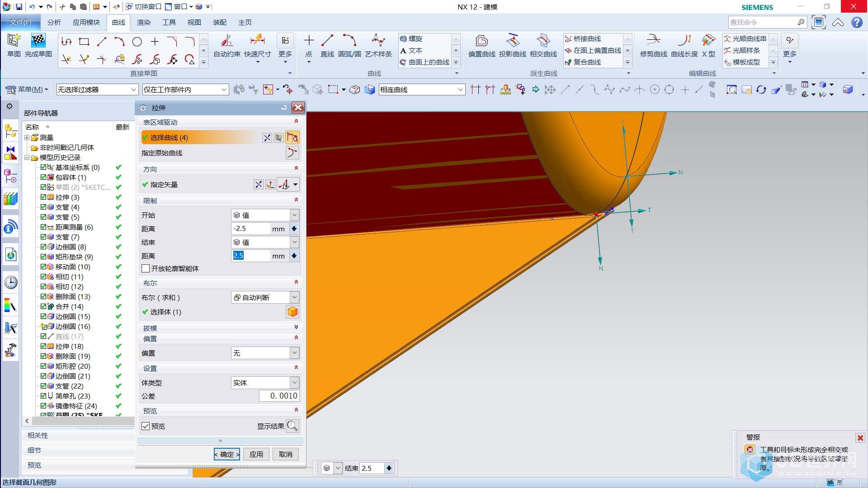The image size is (868, 488).
Task: Click the Apply (应用) button
Action: pyautogui.click(x=256, y=454)
